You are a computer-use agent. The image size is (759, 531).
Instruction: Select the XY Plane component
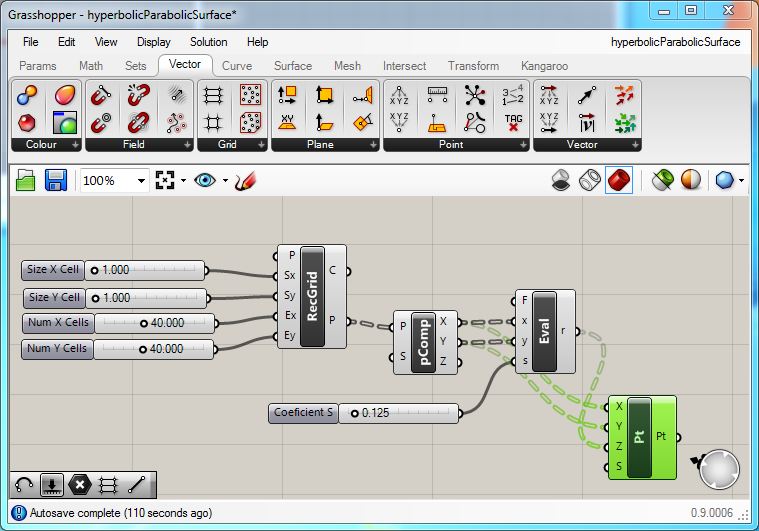(x=288, y=123)
